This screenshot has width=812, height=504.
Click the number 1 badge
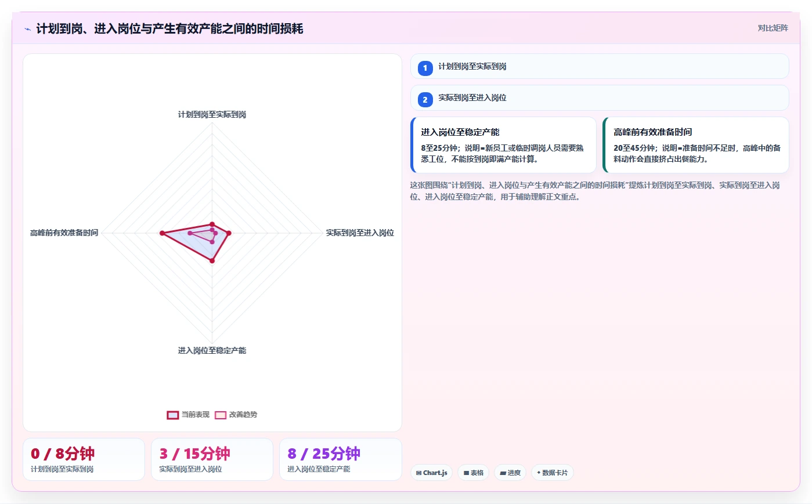tap(425, 68)
